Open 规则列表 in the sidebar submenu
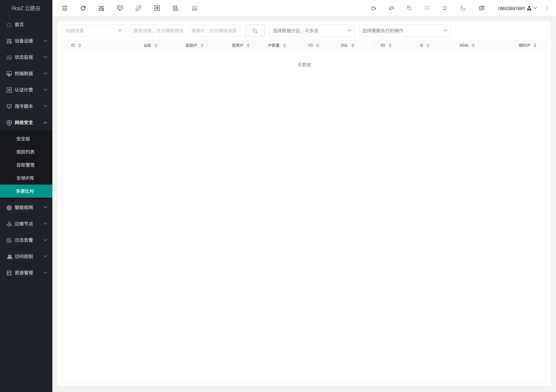The width and height of the screenshot is (556, 392). coord(25,152)
